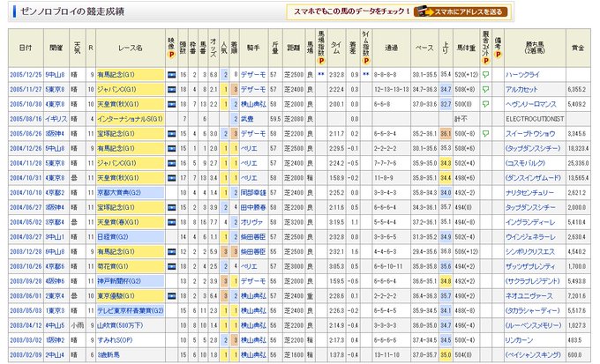Open jockey 田中勝春 link
Viewport: 600px width, 364px height.
pyautogui.click(x=253, y=208)
